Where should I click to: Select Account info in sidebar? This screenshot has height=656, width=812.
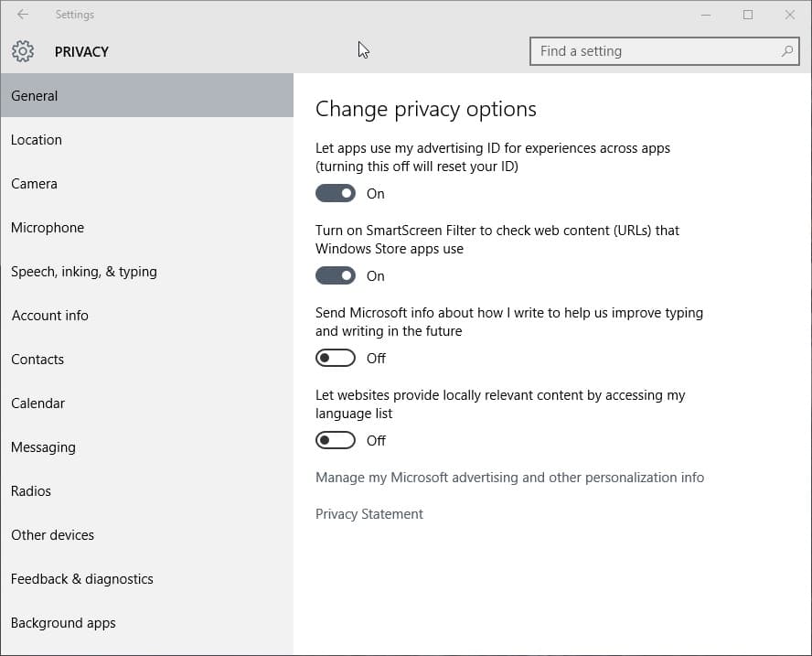pyautogui.click(x=50, y=316)
